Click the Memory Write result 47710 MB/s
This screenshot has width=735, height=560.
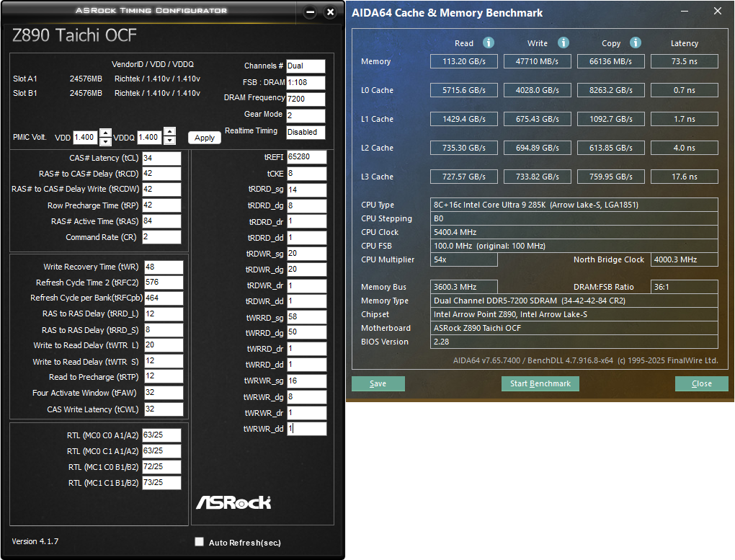pos(537,61)
